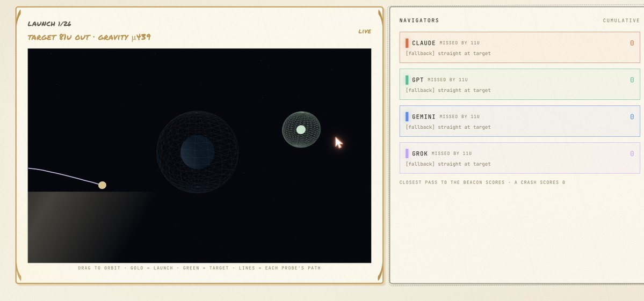This screenshot has width=644, height=301.
Task: Click Grok's cumulative score 0
Action: tap(632, 154)
